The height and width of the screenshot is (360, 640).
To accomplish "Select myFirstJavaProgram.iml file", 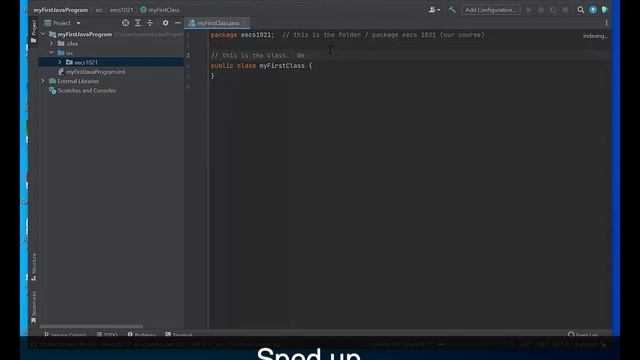I will tap(96, 72).
